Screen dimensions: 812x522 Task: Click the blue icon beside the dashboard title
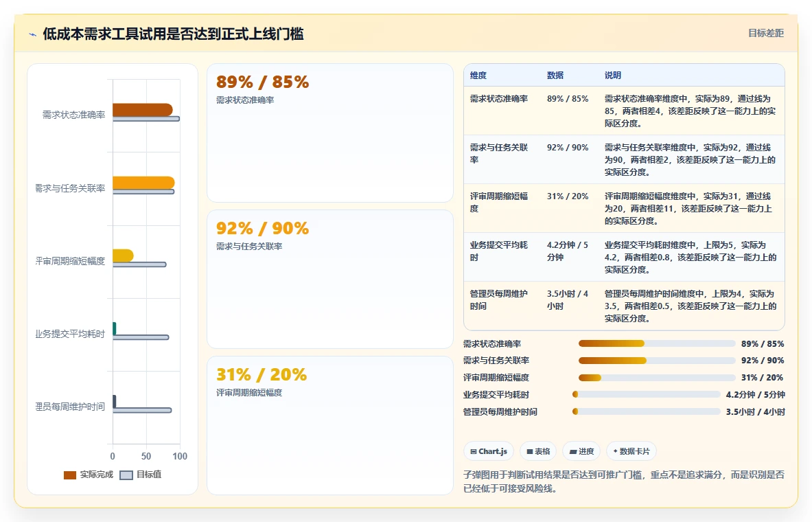click(33, 35)
